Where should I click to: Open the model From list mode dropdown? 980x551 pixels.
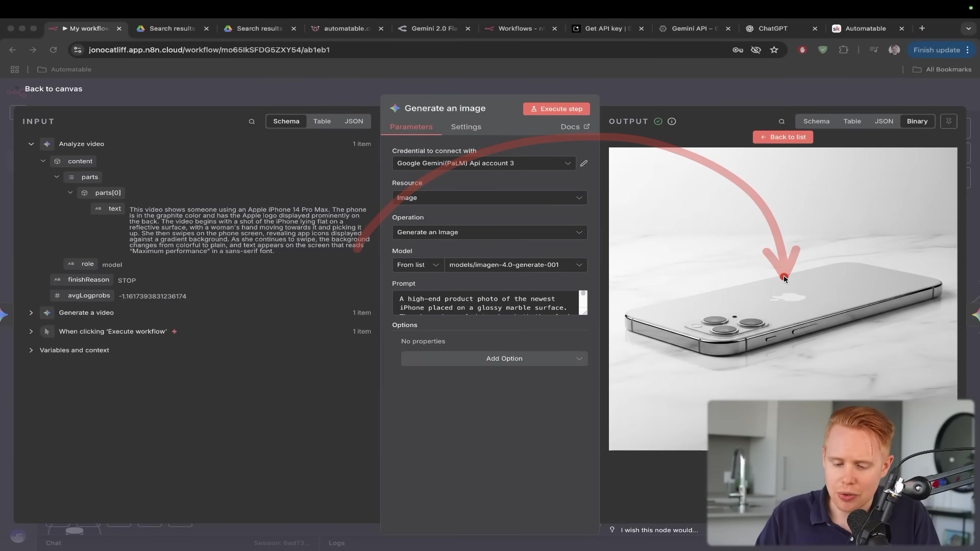418,265
